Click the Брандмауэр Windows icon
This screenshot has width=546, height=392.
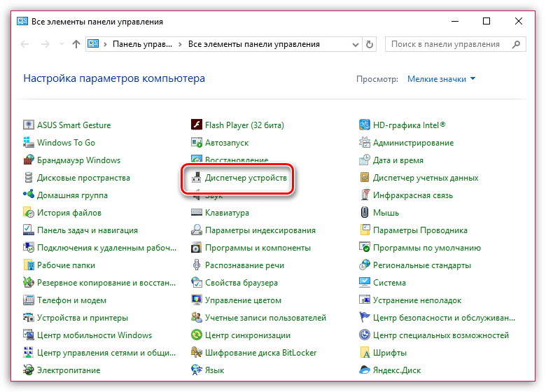(x=29, y=160)
